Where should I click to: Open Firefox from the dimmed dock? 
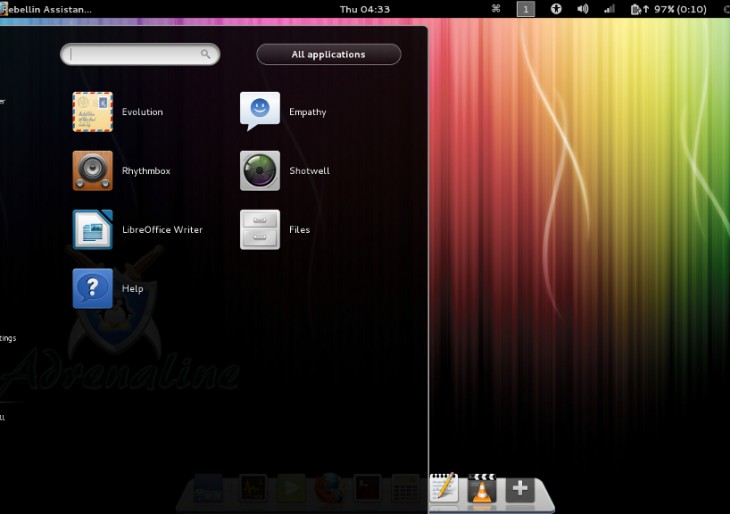tap(327, 490)
